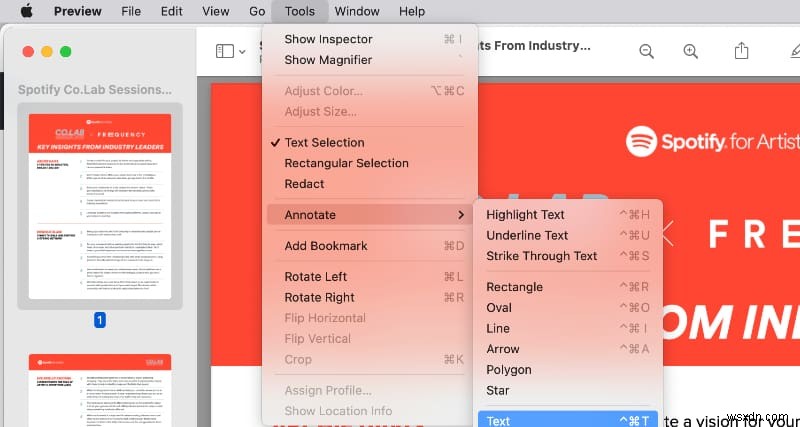
Task: Click the green full screen window button
Action: (65, 52)
